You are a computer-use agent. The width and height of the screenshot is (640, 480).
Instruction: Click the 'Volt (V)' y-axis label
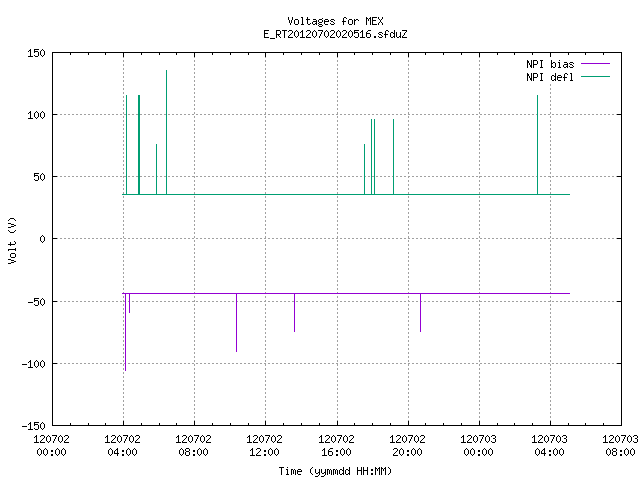click(x=12, y=240)
